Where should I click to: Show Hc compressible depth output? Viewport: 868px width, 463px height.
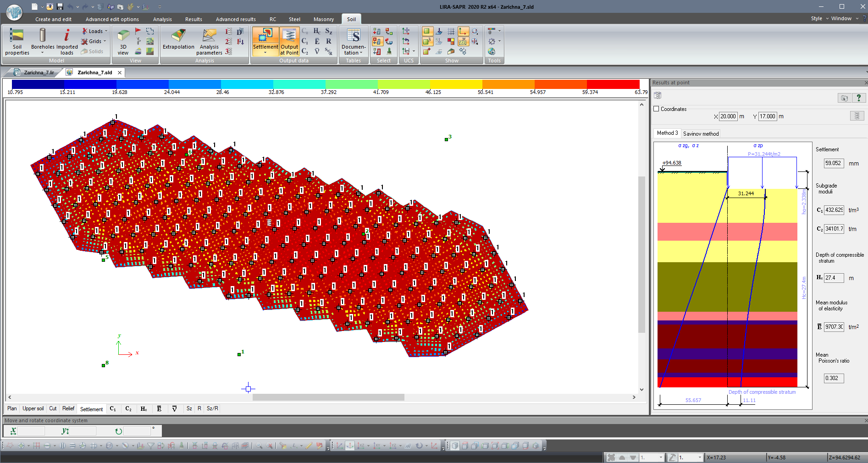point(317,31)
